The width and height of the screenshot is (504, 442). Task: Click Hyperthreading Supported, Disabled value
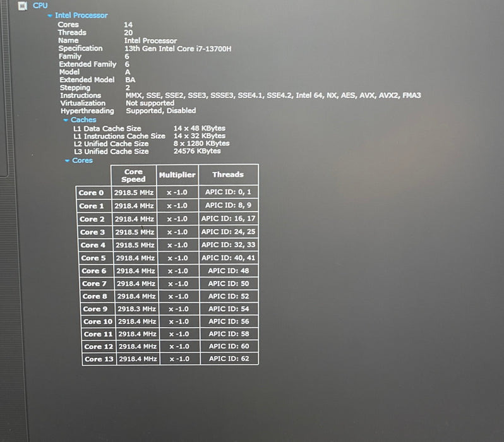tap(160, 110)
